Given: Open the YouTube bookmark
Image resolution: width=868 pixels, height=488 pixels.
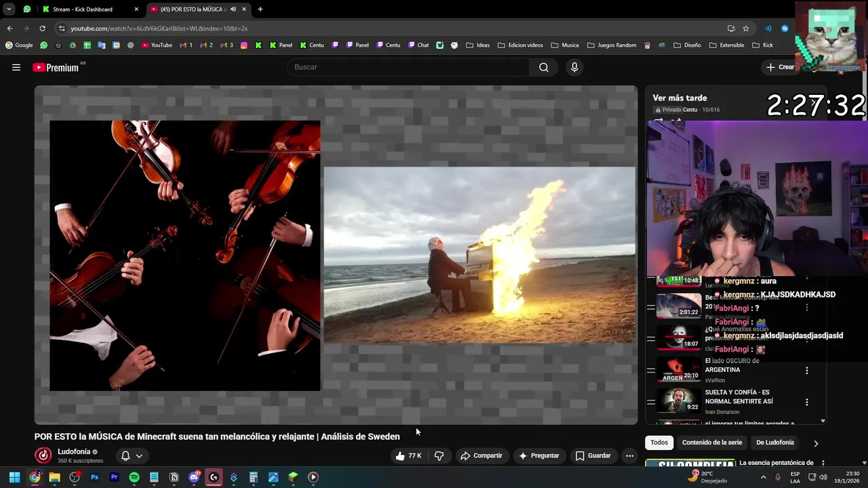Looking at the screenshot, I should (x=157, y=45).
